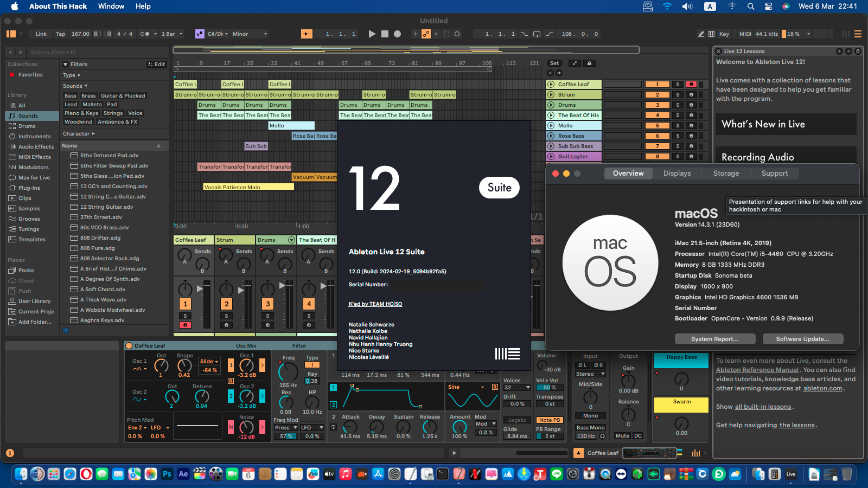
Task: Go to Live 12 Lessons home page
Action: click(858, 52)
